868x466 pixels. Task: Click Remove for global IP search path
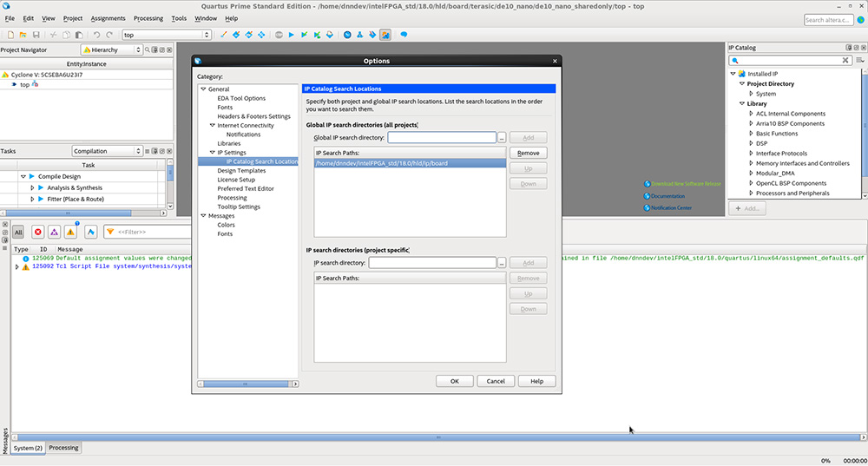(528, 154)
